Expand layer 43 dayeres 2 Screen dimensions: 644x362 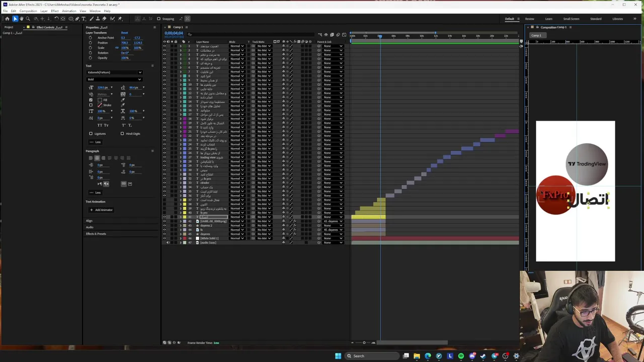click(x=181, y=225)
